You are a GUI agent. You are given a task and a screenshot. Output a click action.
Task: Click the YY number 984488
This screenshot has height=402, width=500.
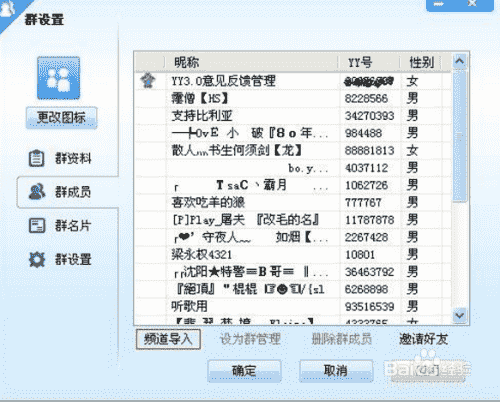[x=363, y=133]
